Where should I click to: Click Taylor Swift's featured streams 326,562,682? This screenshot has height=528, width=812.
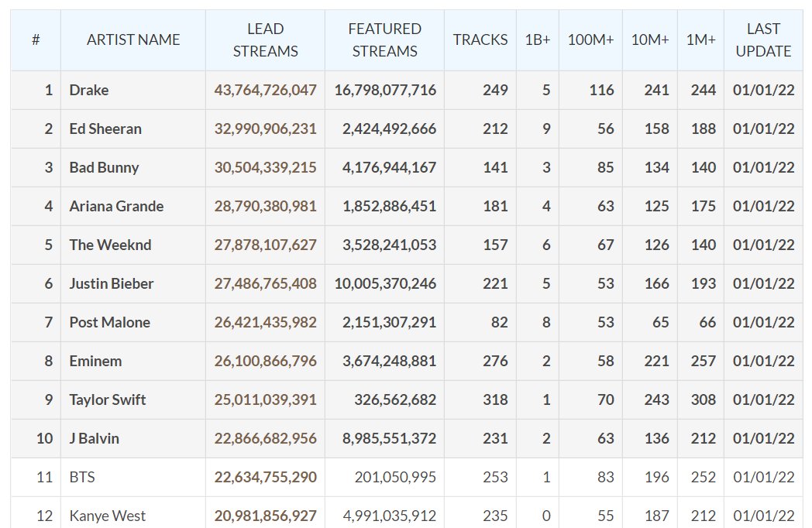coord(395,399)
